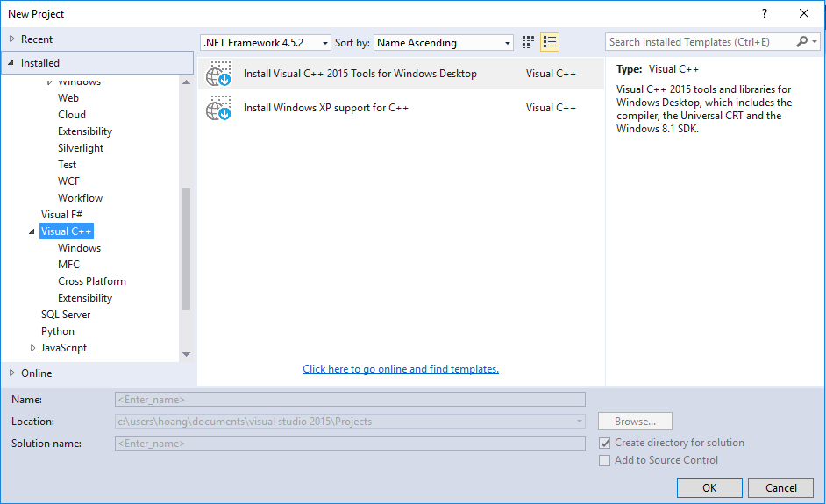Open the Location path dropdown
The width and height of the screenshot is (826, 504).
[x=579, y=422]
